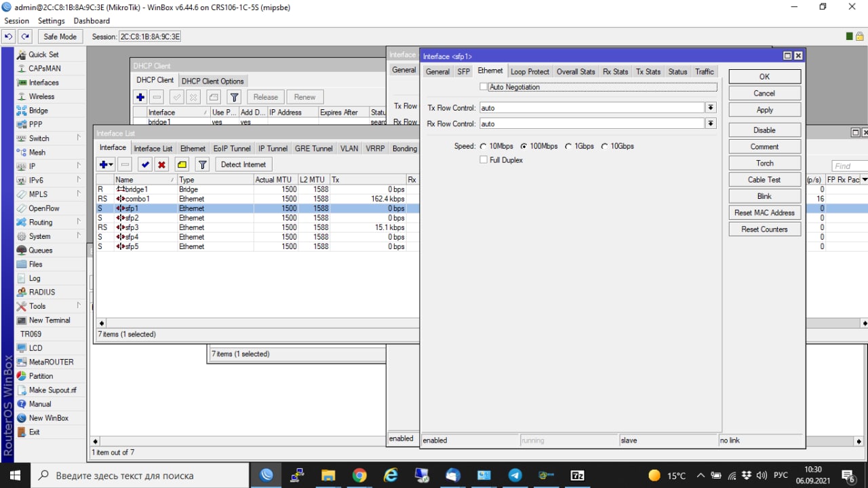The image size is (868, 488).
Task: Click the blue checkmark Enable icon in Interface List
Action: tap(144, 164)
